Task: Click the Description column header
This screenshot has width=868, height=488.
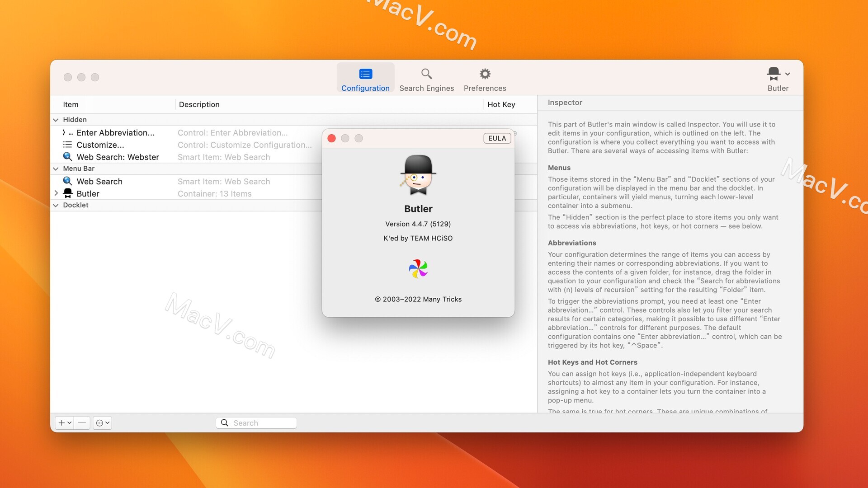Action: (x=199, y=104)
